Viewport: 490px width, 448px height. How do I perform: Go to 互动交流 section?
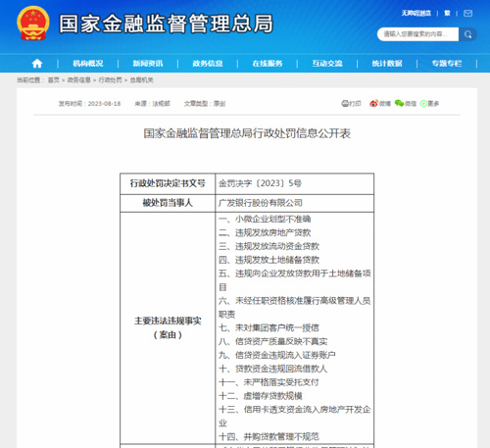(x=327, y=64)
